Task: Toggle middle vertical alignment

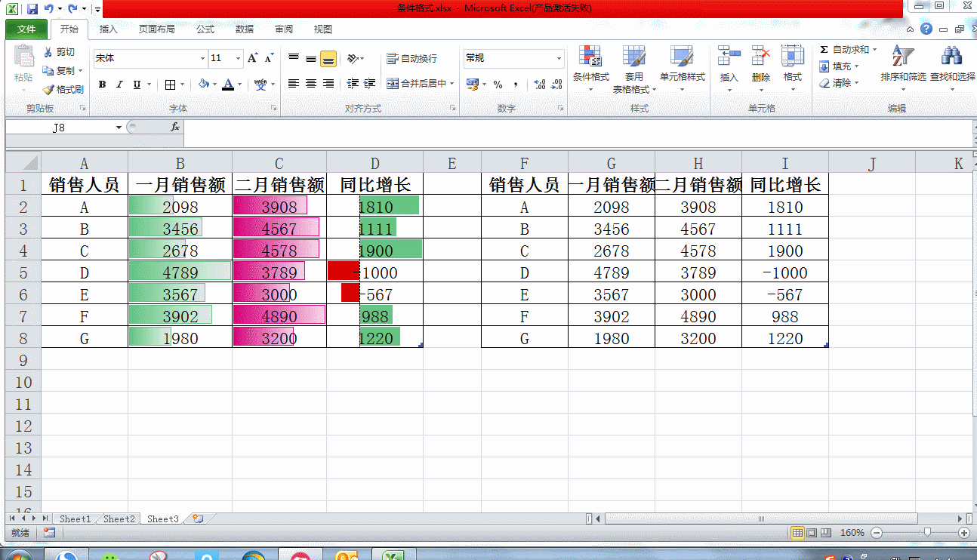Action: [311, 59]
